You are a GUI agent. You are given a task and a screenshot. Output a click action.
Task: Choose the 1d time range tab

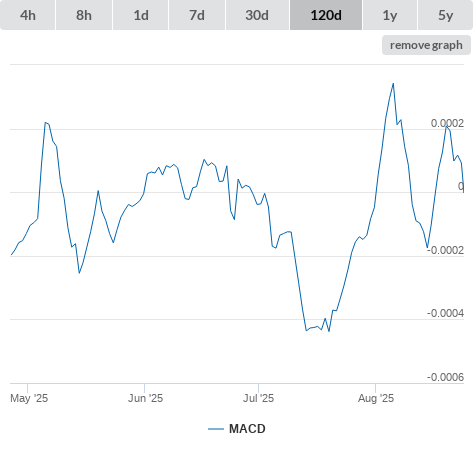click(141, 15)
